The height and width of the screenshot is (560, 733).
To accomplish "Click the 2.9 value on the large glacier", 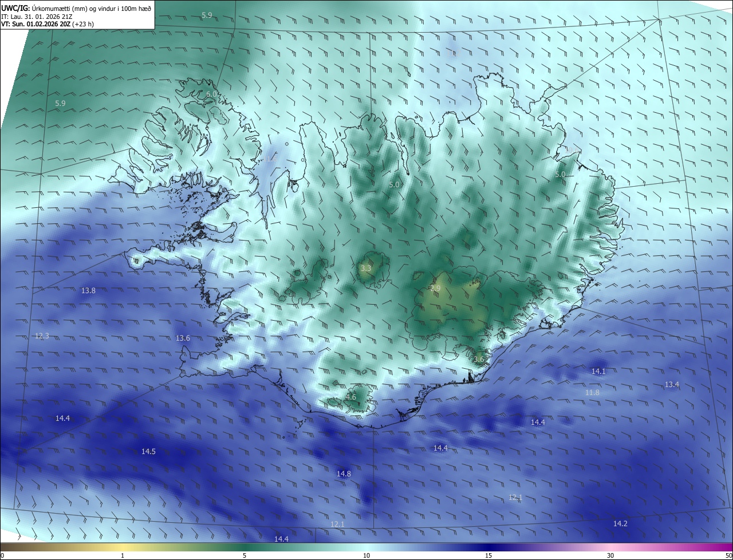I will point(435,289).
